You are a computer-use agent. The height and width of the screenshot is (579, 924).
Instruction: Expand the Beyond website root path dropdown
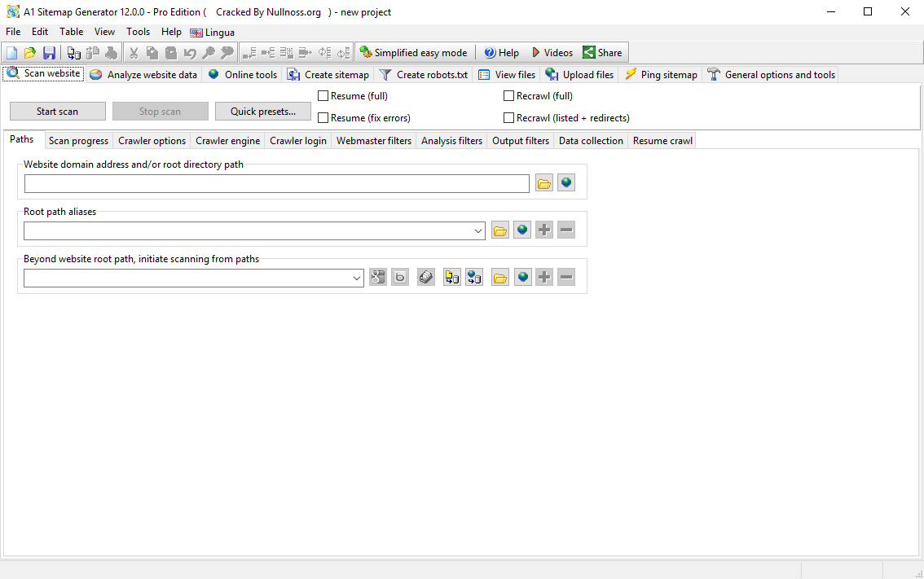point(357,278)
